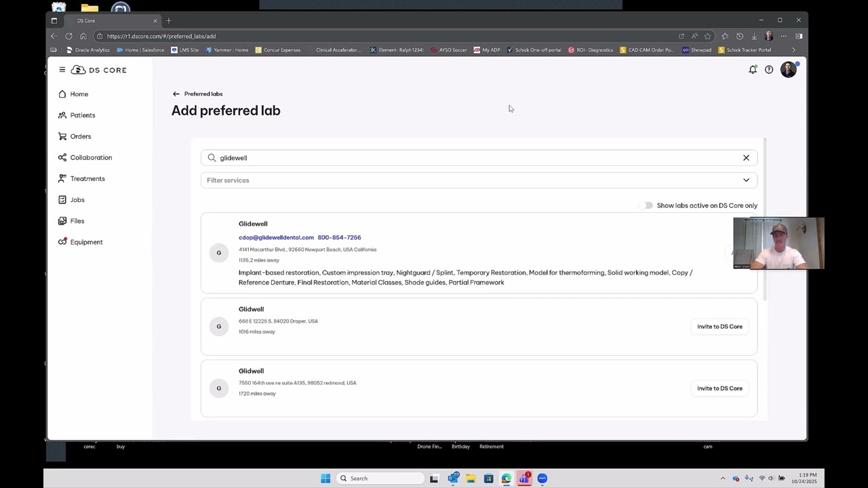Open the help question mark icon
Viewport: 868px width, 488px height.
coord(769,70)
